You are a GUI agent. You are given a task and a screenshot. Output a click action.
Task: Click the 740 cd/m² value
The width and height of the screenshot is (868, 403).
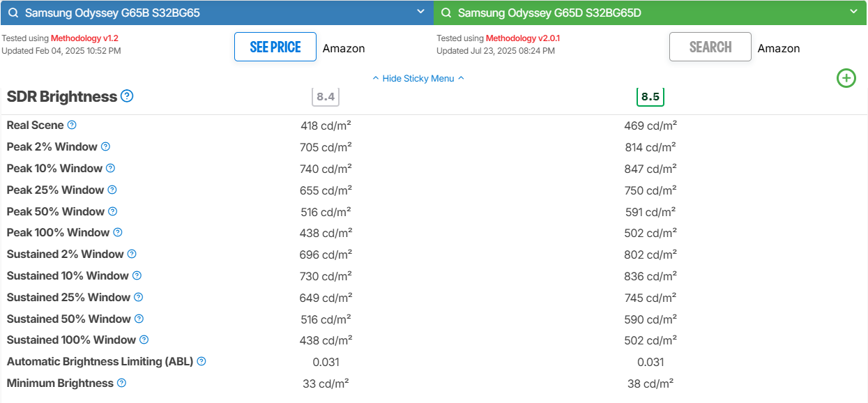click(x=326, y=169)
